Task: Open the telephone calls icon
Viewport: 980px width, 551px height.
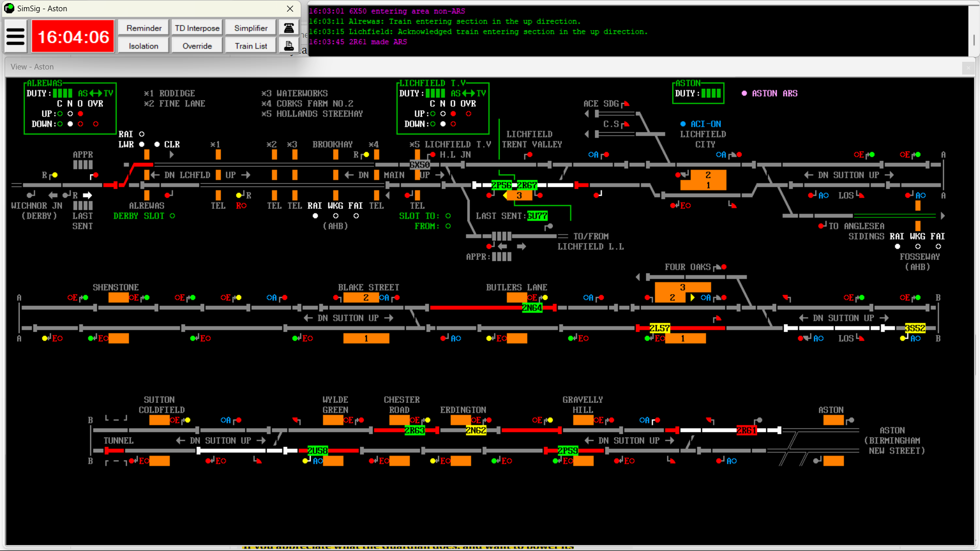Action: [x=289, y=28]
